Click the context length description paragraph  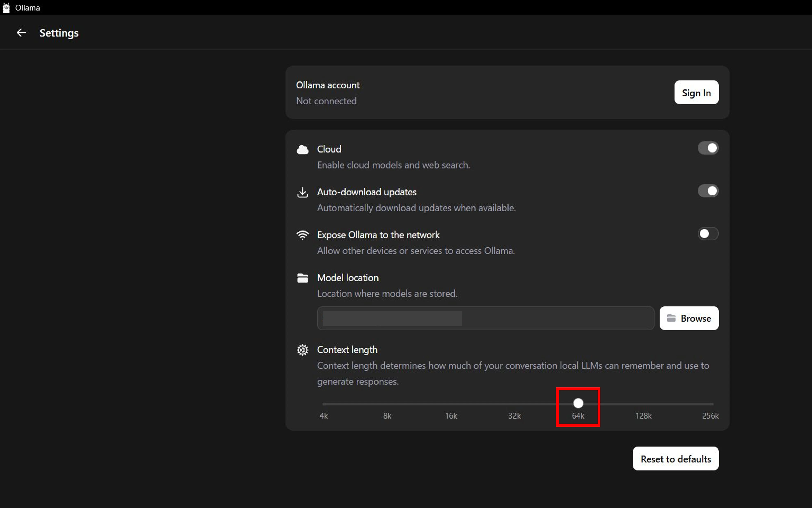513,374
